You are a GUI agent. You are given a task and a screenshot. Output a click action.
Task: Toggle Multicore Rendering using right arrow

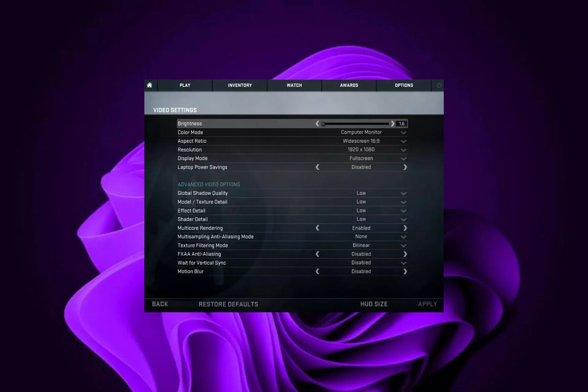pyautogui.click(x=405, y=228)
